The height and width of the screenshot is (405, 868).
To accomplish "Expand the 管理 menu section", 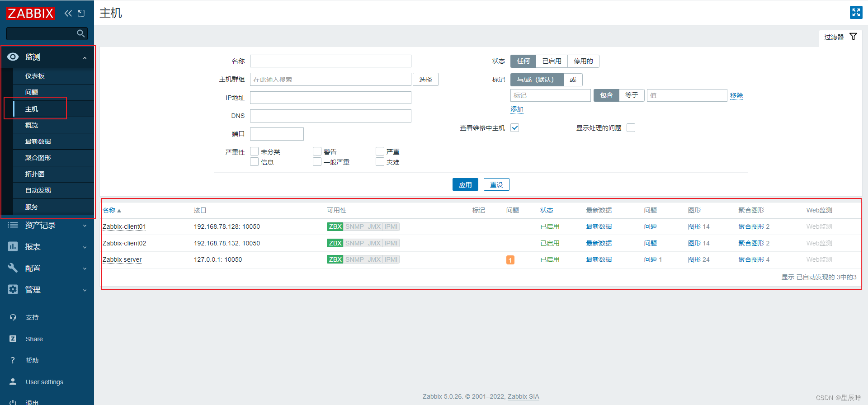I will coord(85,290).
